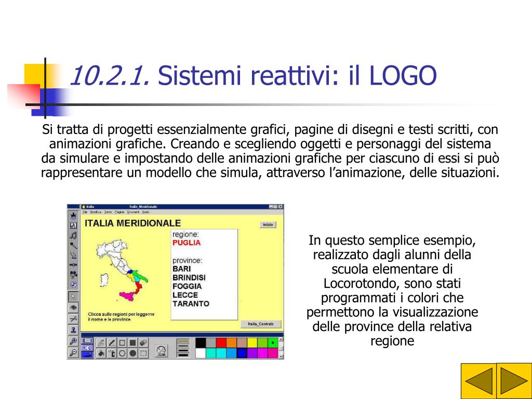Open the Modifica menu
The image size is (532, 399).
(96, 212)
